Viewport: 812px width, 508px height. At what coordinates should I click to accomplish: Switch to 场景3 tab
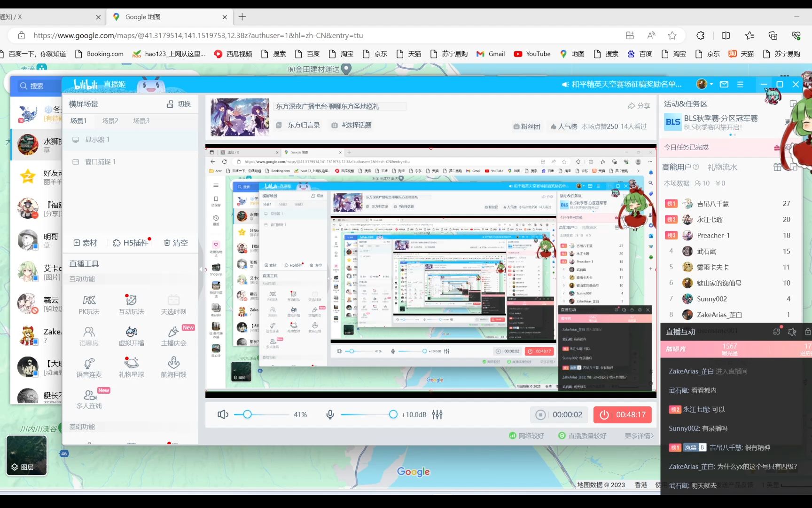141,121
